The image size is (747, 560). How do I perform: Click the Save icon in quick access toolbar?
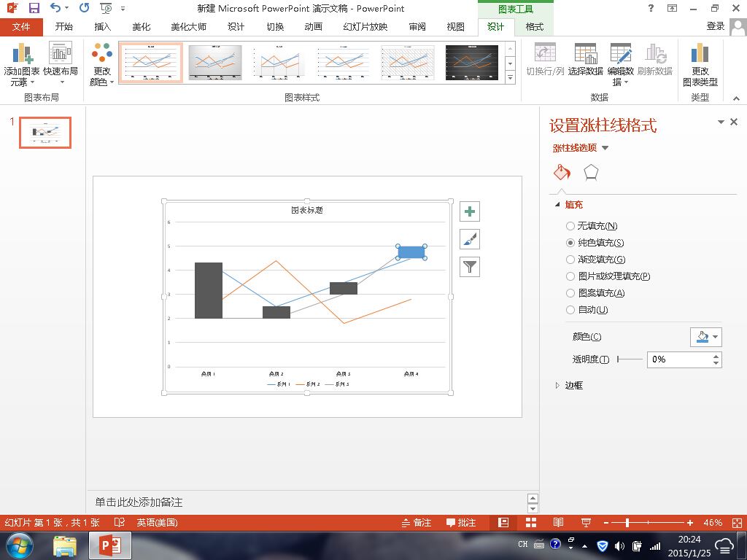34,8
